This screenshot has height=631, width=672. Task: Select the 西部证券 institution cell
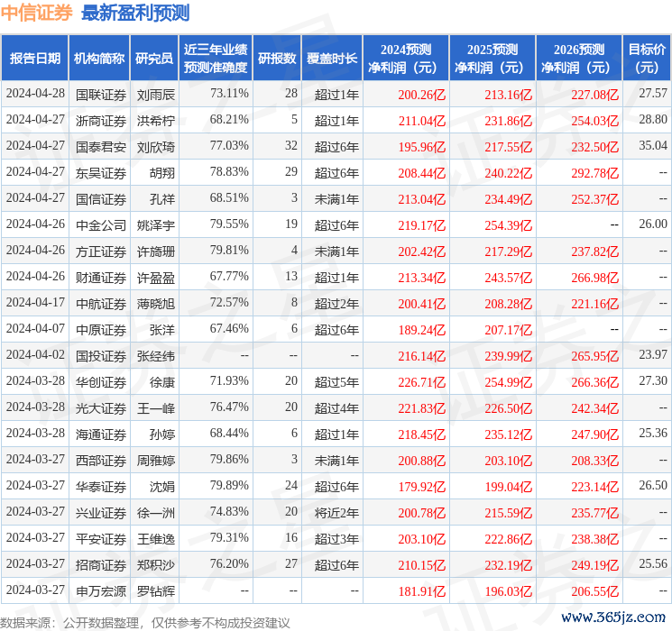click(x=101, y=461)
